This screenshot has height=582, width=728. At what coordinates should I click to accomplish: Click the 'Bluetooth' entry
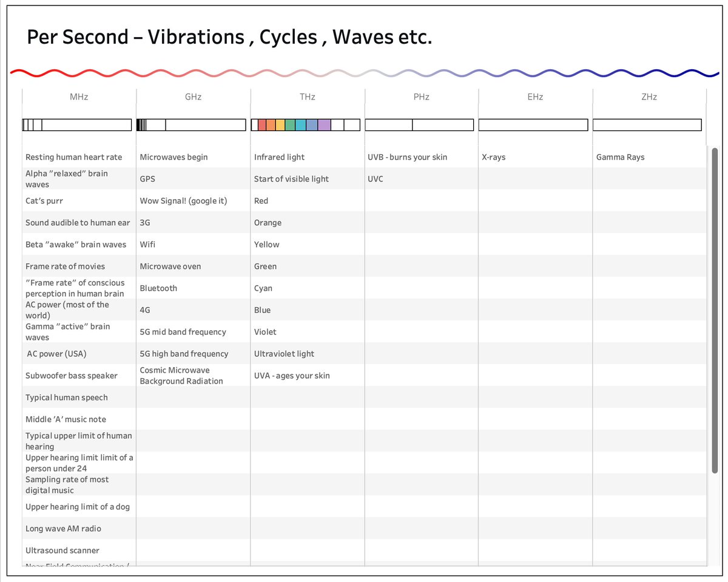[158, 288]
